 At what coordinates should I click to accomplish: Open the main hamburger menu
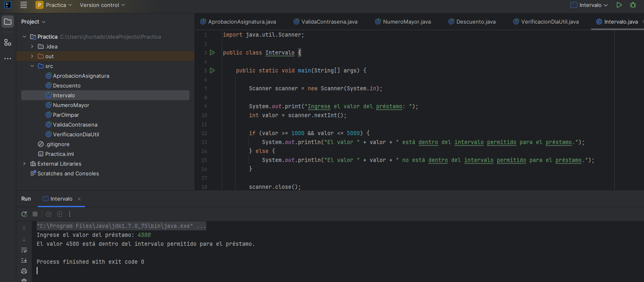click(x=24, y=5)
